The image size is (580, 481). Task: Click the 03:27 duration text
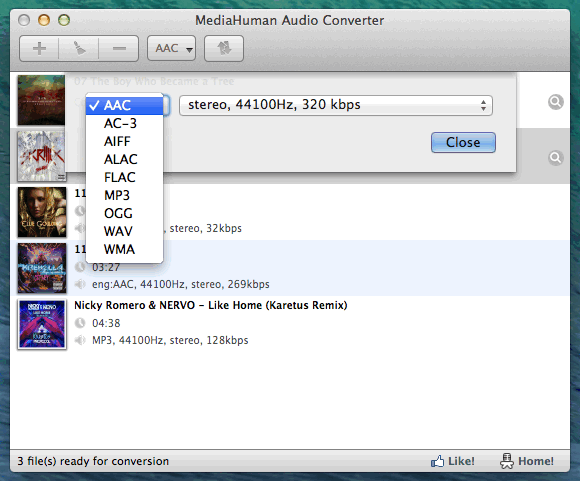[106, 267]
